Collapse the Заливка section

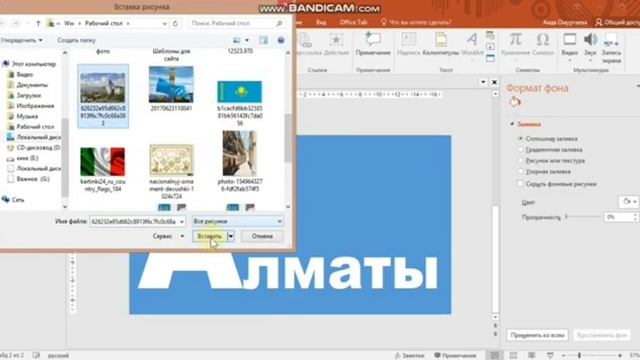pos(512,124)
